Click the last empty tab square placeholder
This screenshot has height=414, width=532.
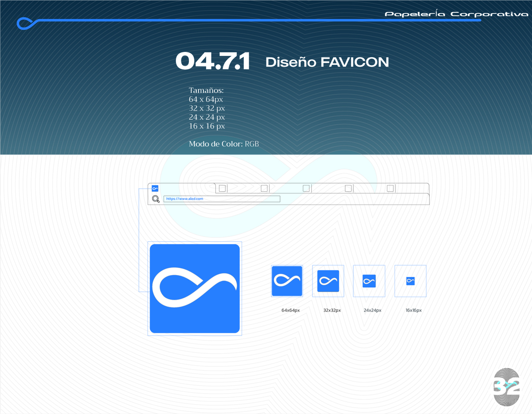pos(390,189)
